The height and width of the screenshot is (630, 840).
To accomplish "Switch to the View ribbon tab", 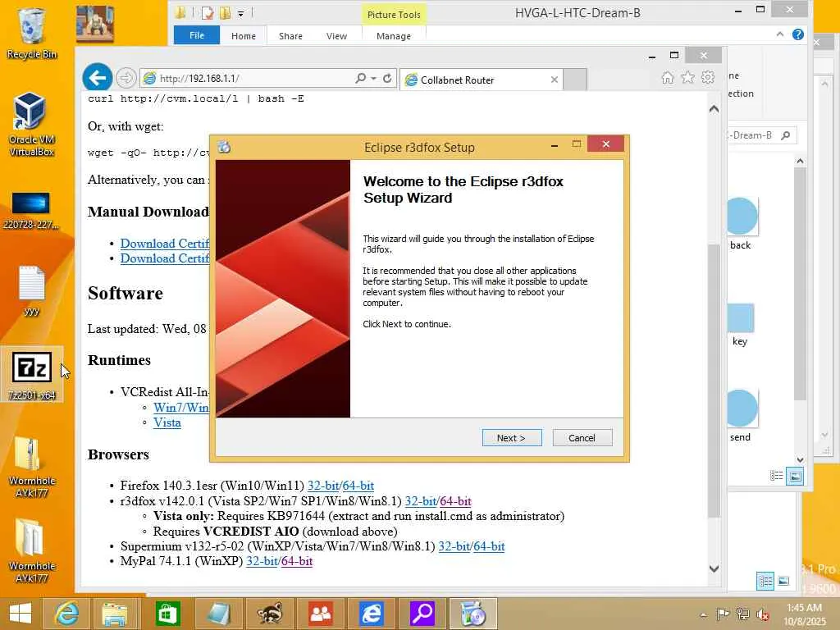I will tap(336, 36).
